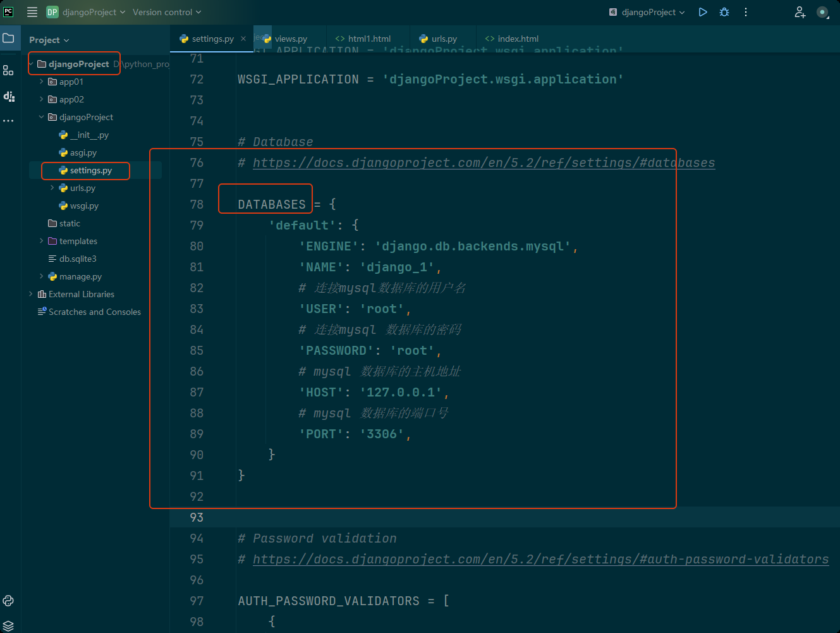
Task: Toggle the Project tool window folder icon
Action: [x=8, y=39]
